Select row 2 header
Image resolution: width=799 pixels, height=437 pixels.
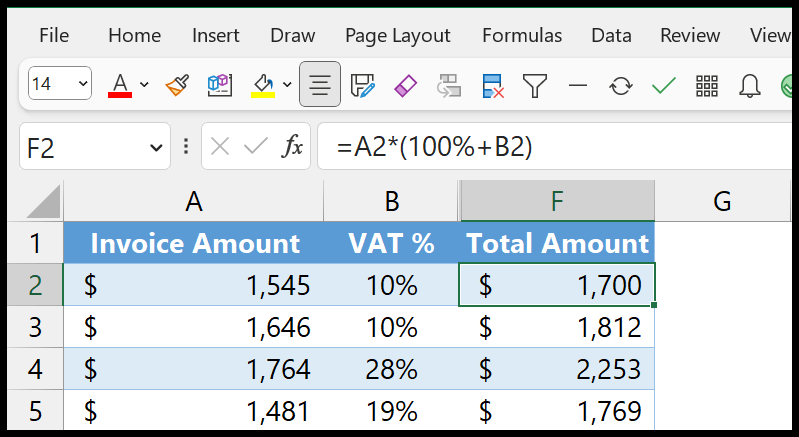35,285
